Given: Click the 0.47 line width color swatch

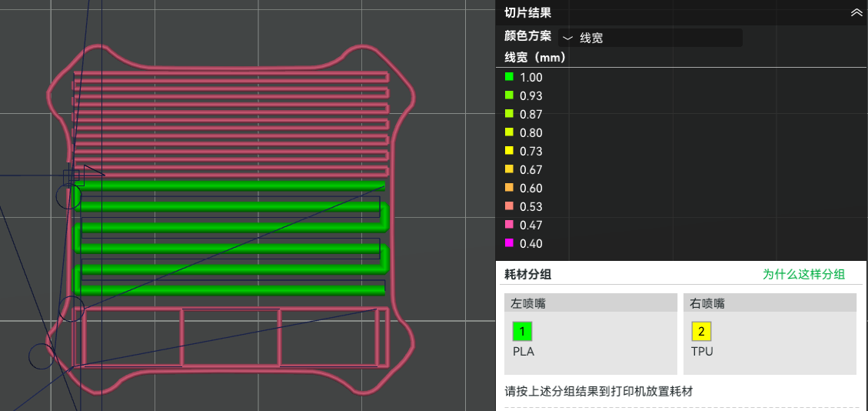Looking at the screenshot, I should 509,224.
